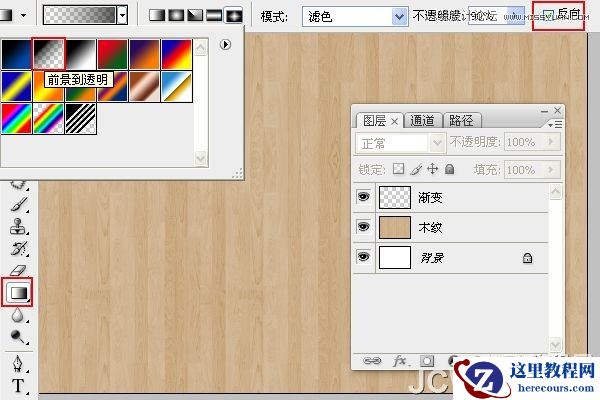Hide the 背景 layer via eye icon
The height and width of the screenshot is (400, 600).
[x=363, y=256]
